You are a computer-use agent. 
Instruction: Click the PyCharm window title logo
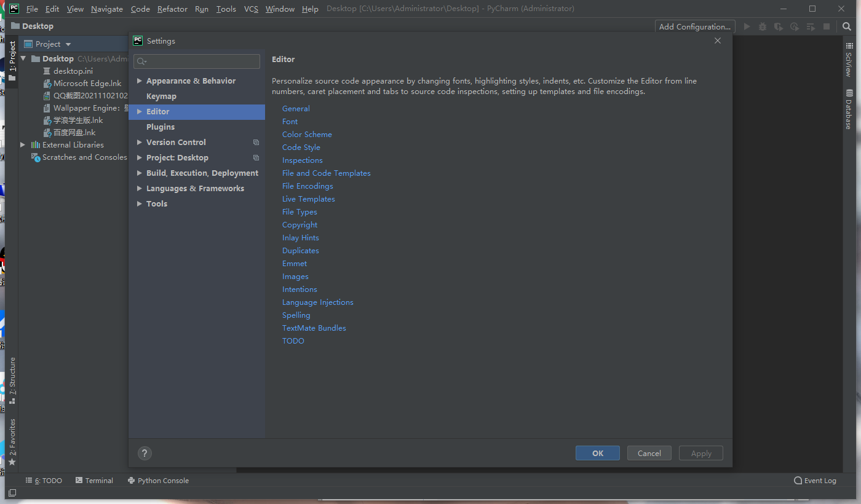14,9
